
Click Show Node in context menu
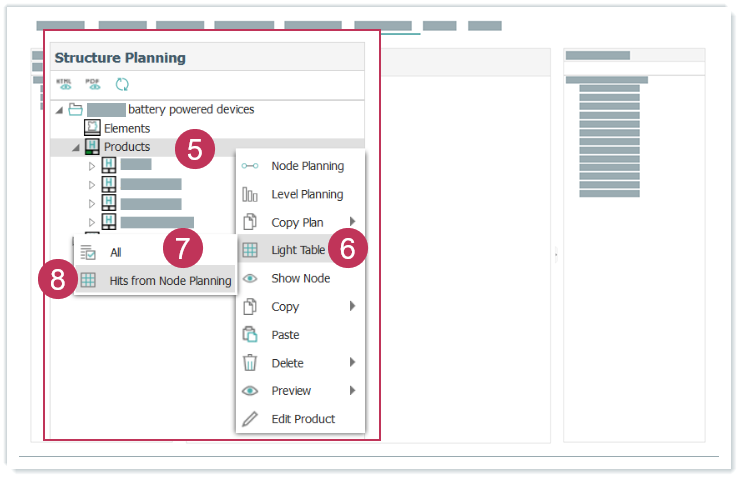tap(300, 278)
